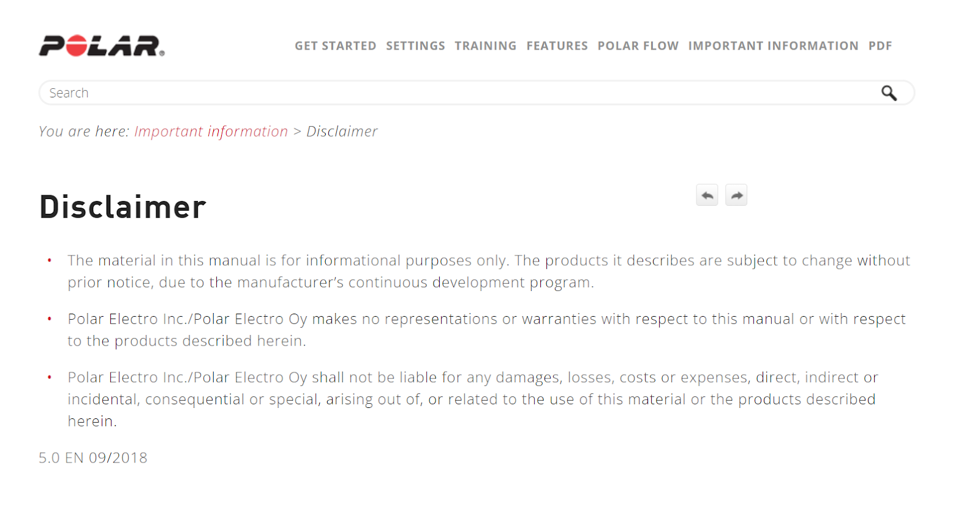
Task: Open the TRAINING menu
Action: [x=485, y=45]
